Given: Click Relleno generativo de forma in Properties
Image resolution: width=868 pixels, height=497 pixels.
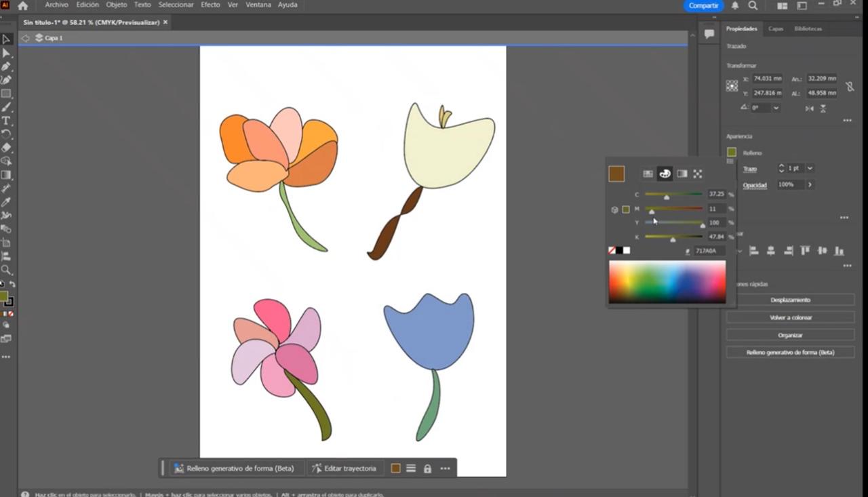Looking at the screenshot, I should [x=790, y=353].
